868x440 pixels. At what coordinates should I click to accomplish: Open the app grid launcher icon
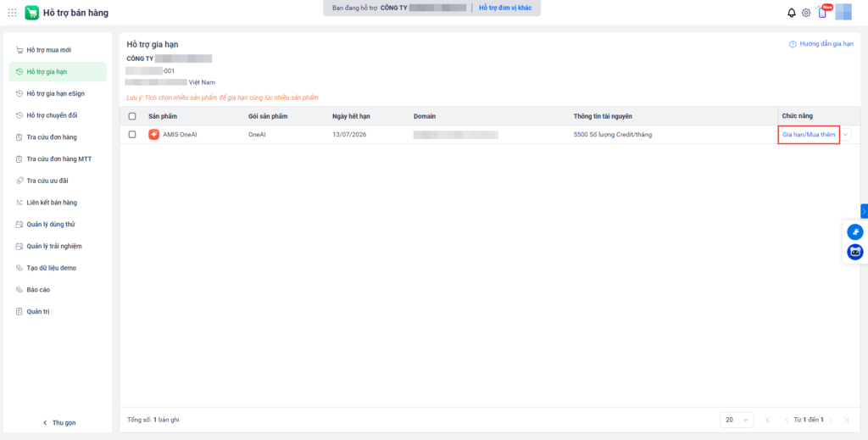tap(12, 13)
